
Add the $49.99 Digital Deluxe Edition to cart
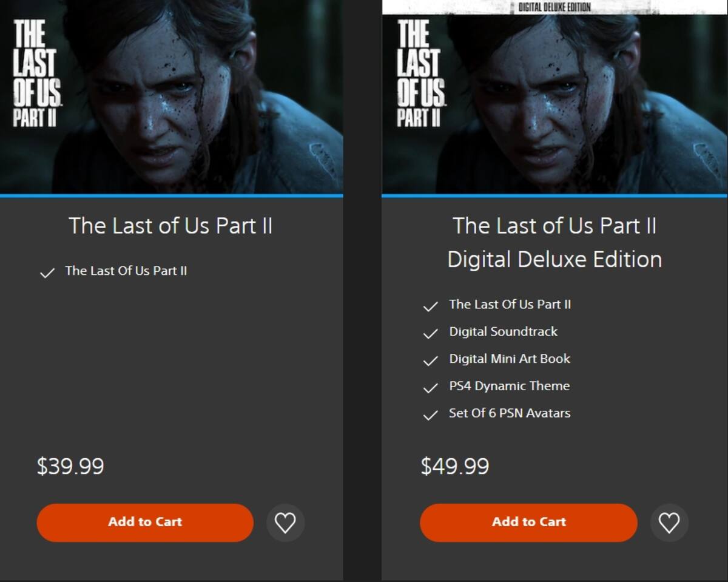[x=528, y=523]
